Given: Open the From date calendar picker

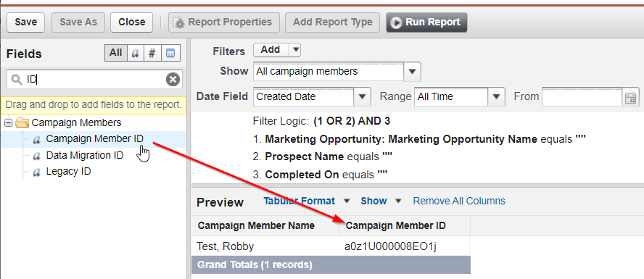Looking at the screenshot, I should pos(630,97).
